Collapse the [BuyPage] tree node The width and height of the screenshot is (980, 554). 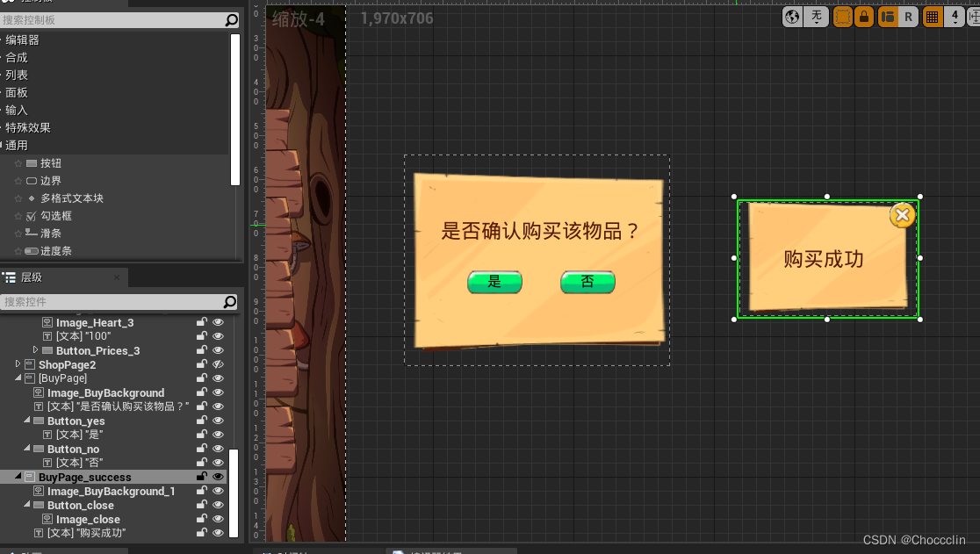pos(18,378)
